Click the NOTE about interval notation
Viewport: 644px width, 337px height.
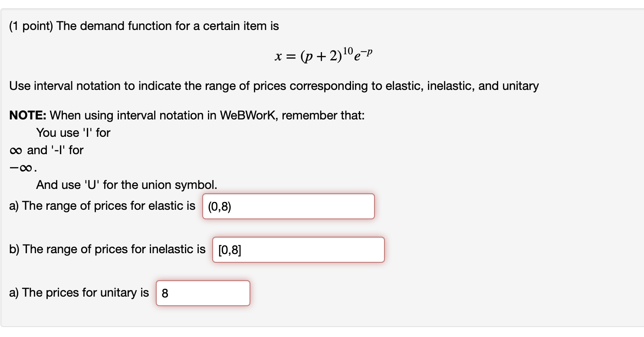pos(187,116)
